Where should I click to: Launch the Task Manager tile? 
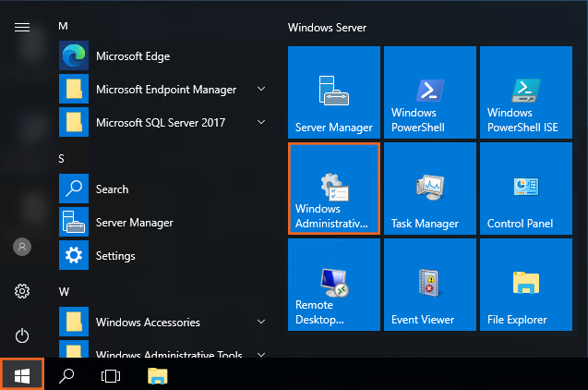tap(429, 189)
